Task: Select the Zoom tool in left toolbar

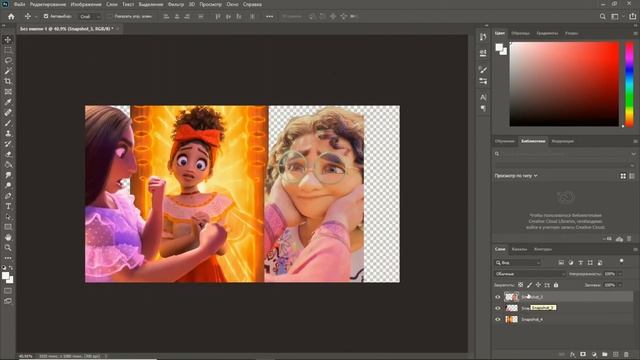Action: coord(8,248)
